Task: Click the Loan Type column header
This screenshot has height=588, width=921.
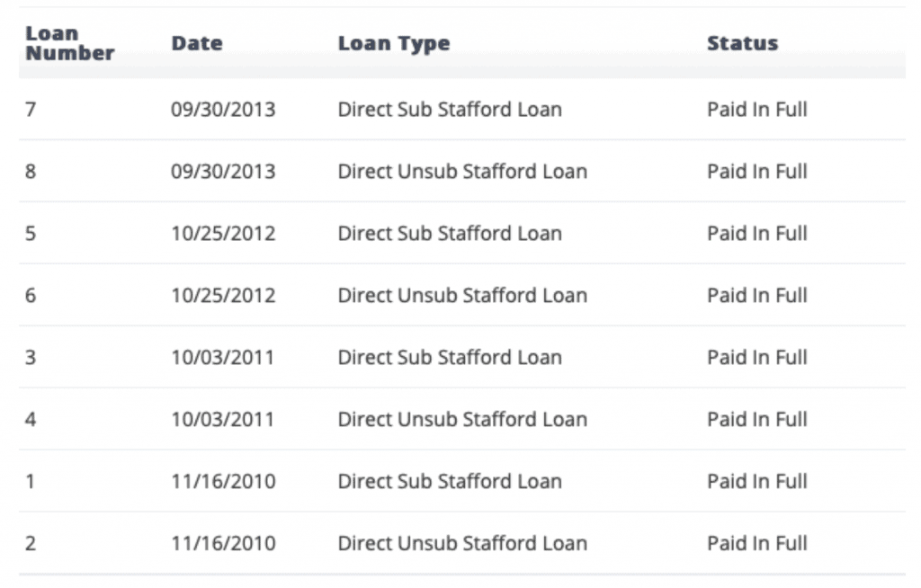Action: coord(393,43)
